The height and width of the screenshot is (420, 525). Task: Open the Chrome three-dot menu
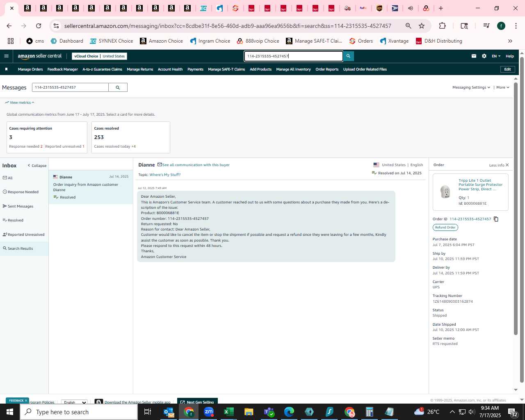point(516,26)
